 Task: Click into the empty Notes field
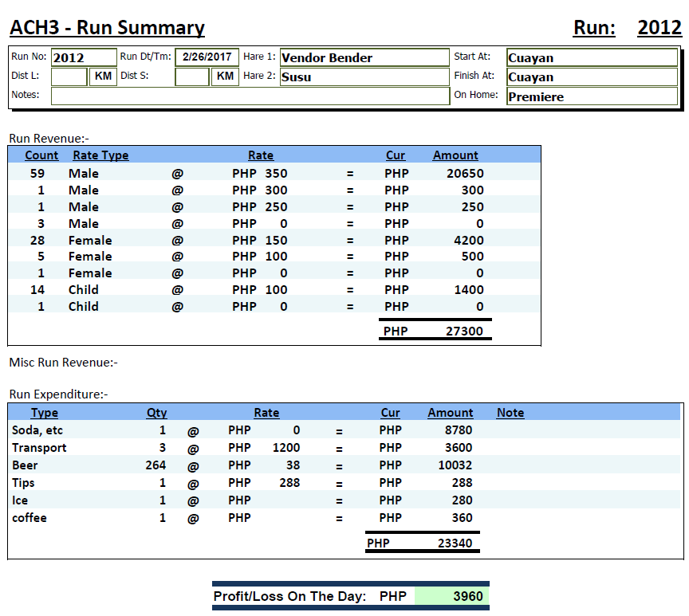[250, 96]
